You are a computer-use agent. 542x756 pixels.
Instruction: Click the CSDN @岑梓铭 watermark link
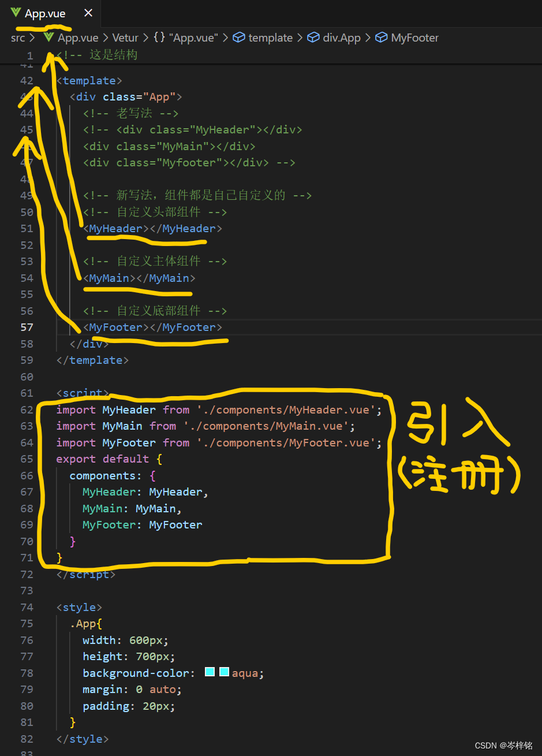click(x=504, y=746)
